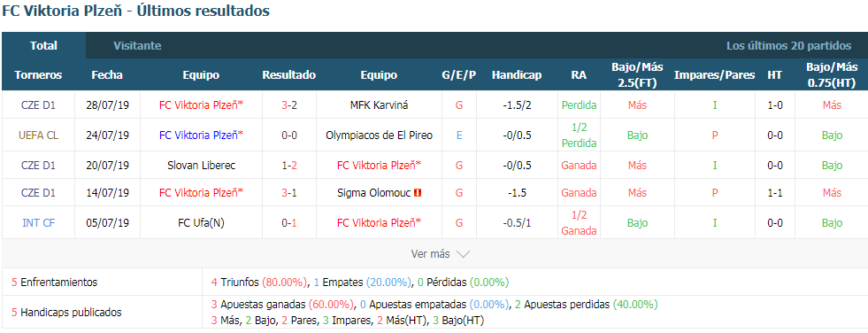Open the FC Ufa(N) team link
The height and width of the screenshot is (333, 868).
(x=201, y=223)
